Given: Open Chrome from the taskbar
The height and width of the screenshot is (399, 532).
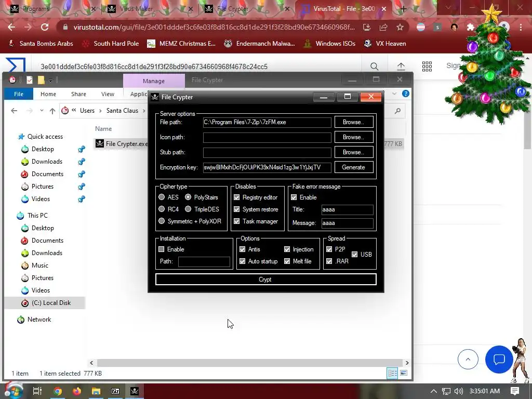Looking at the screenshot, I should tap(58, 391).
